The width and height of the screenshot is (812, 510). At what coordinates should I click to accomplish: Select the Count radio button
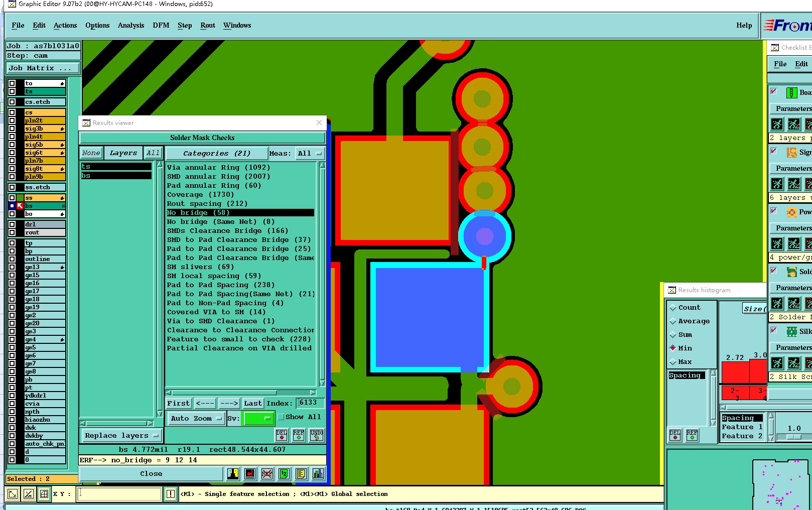(673, 308)
